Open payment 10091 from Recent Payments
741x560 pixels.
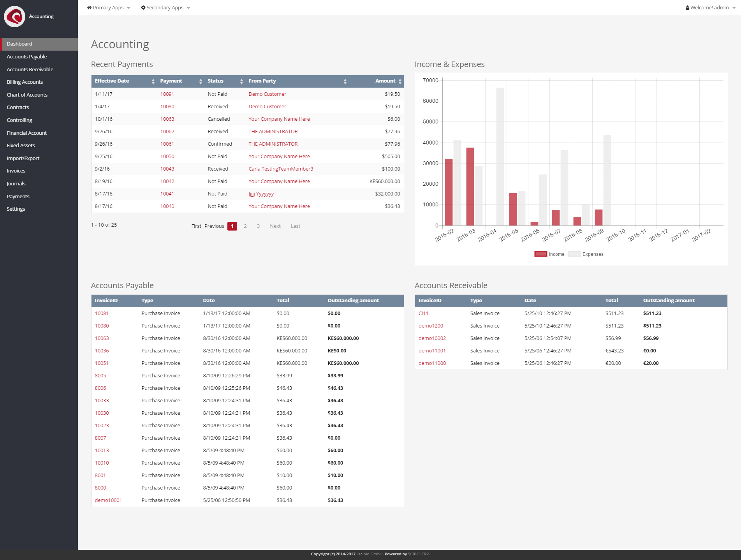[x=167, y=94]
